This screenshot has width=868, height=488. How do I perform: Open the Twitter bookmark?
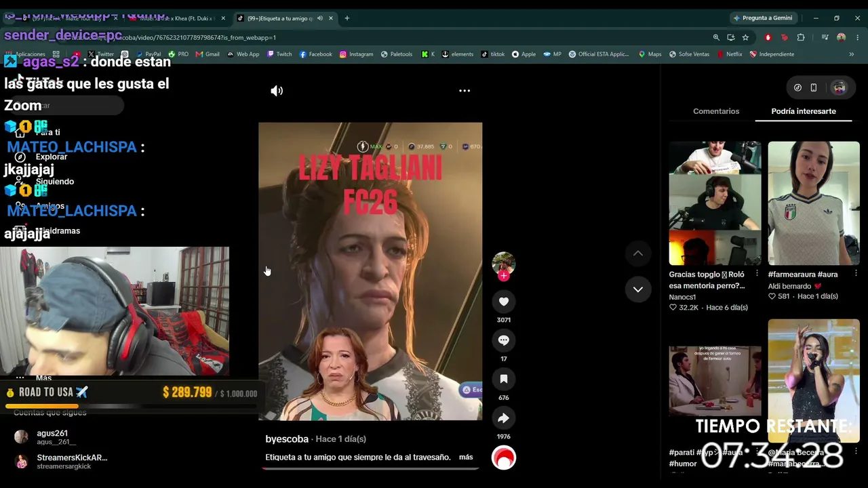(100, 54)
